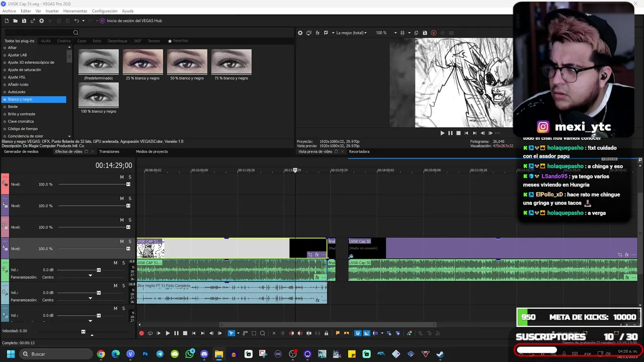The image size is (644, 362).
Task: Insert a marker with orange flag icon
Action: pos(338,333)
